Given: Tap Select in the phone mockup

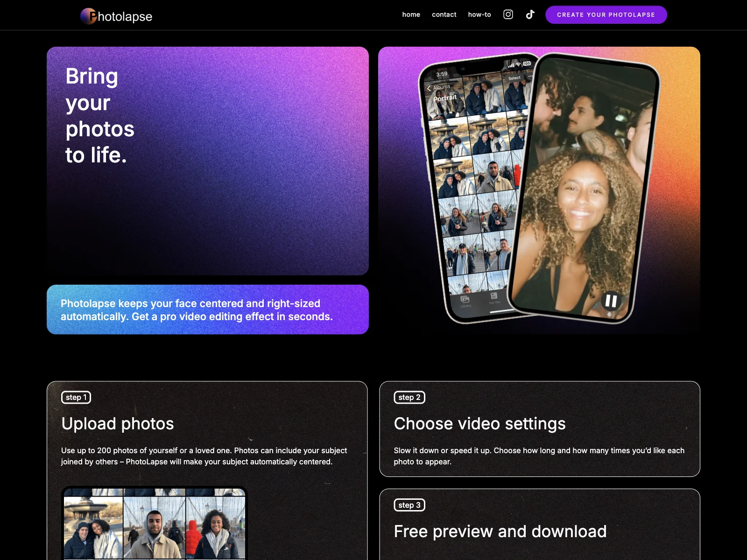Looking at the screenshot, I should tap(514, 78).
